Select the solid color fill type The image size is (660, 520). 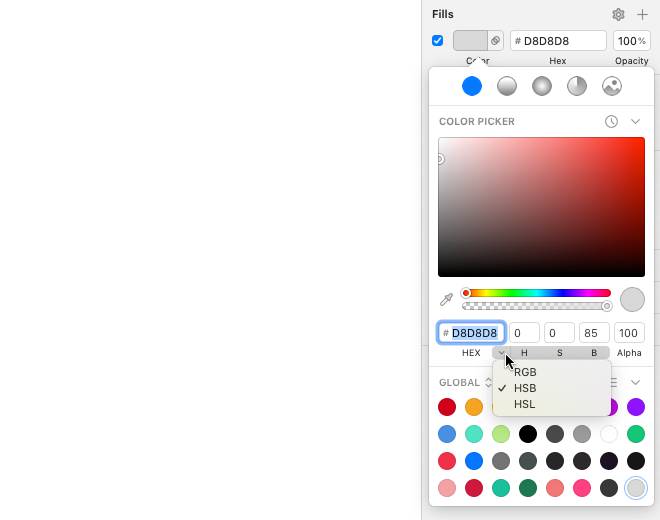472,86
